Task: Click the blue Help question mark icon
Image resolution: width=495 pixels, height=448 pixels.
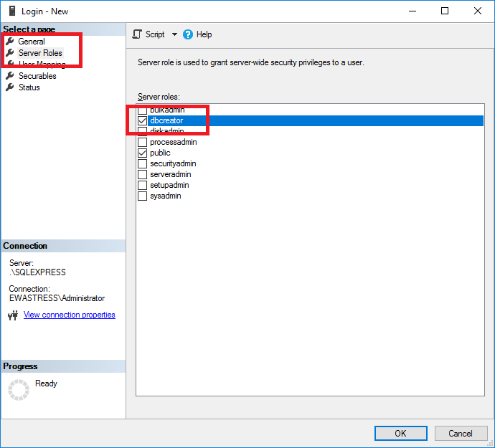Action: point(188,34)
